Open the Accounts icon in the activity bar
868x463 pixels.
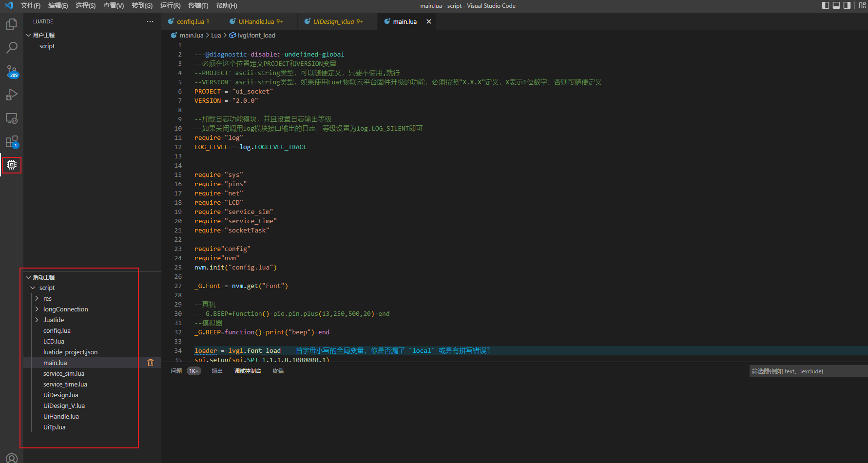coord(12,458)
